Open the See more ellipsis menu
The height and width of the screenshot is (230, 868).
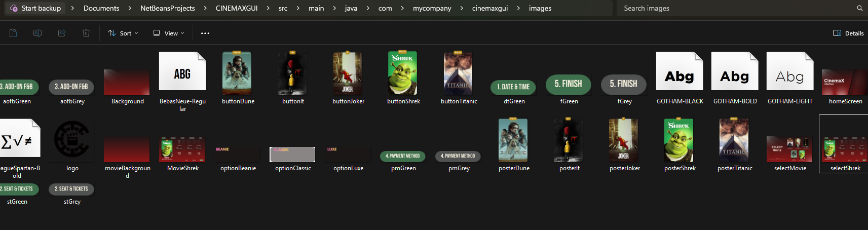pos(205,33)
